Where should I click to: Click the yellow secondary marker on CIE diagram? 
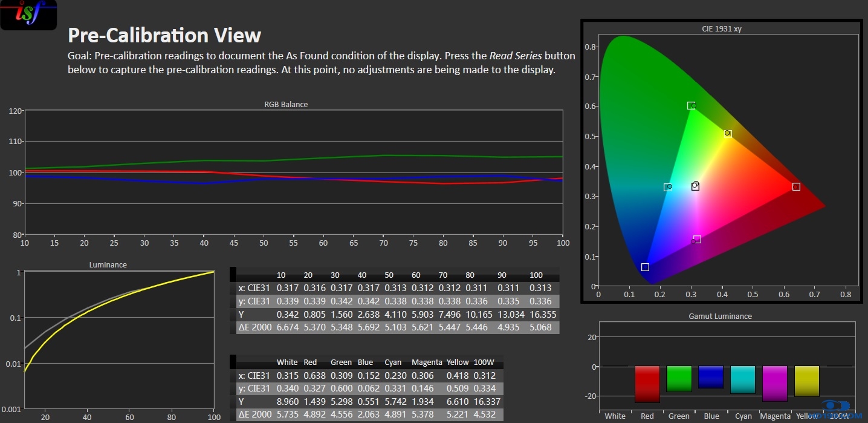point(728,134)
